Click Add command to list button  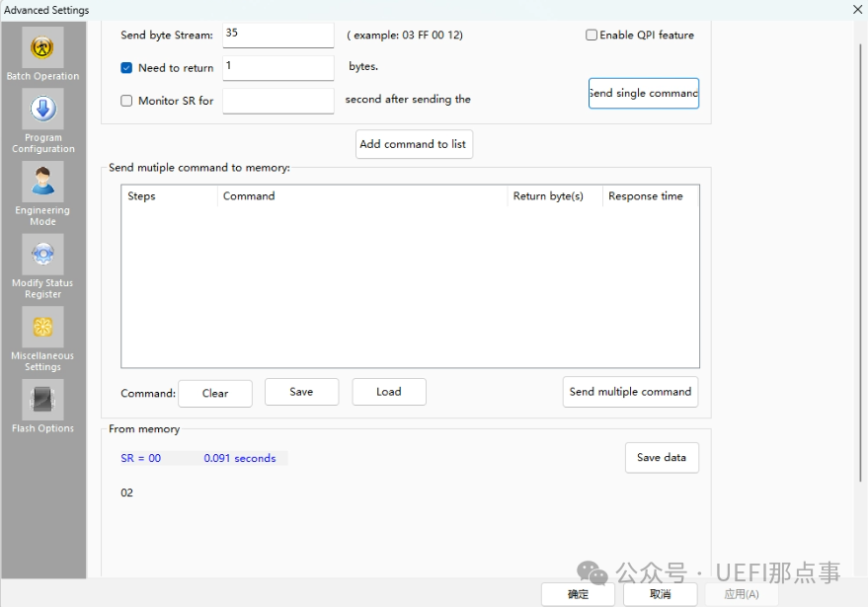click(414, 144)
